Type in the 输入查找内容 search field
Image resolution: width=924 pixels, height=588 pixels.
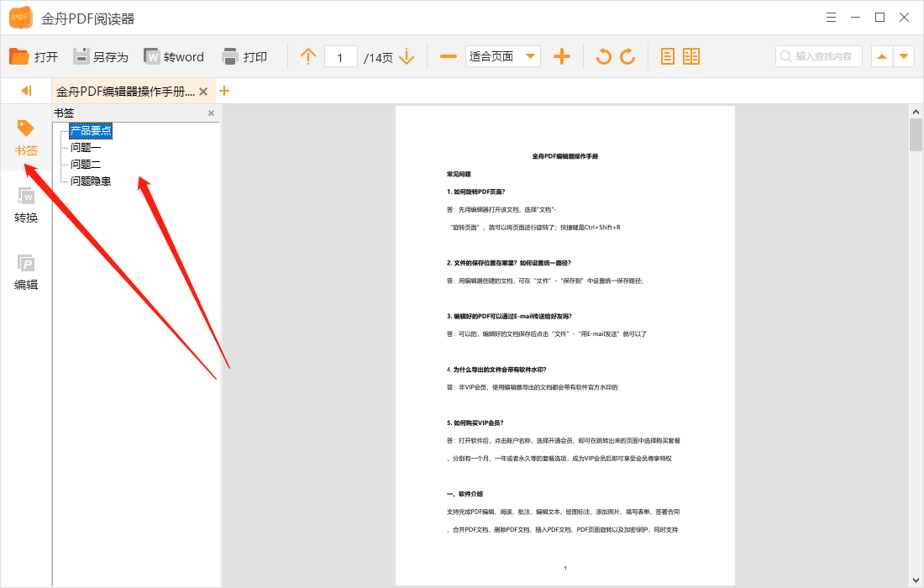(x=819, y=55)
